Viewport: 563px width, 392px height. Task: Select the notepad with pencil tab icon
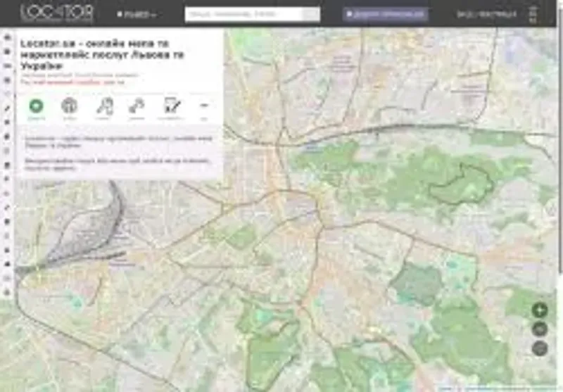pyautogui.click(x=172, y=105)
